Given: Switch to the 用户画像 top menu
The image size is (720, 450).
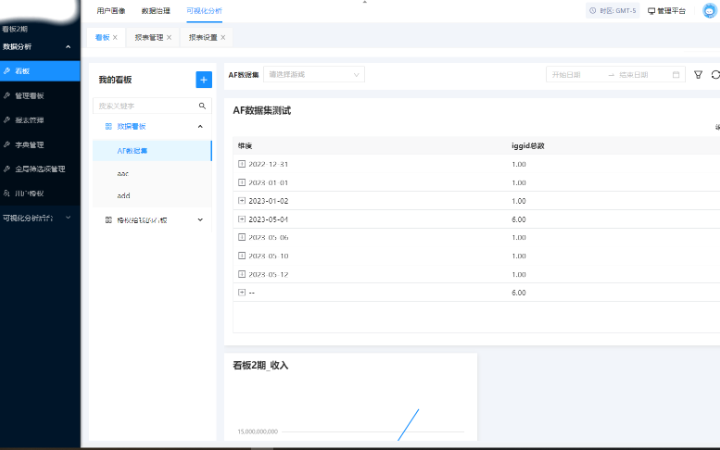Looking at the screenshot, I should click(111, 11).
